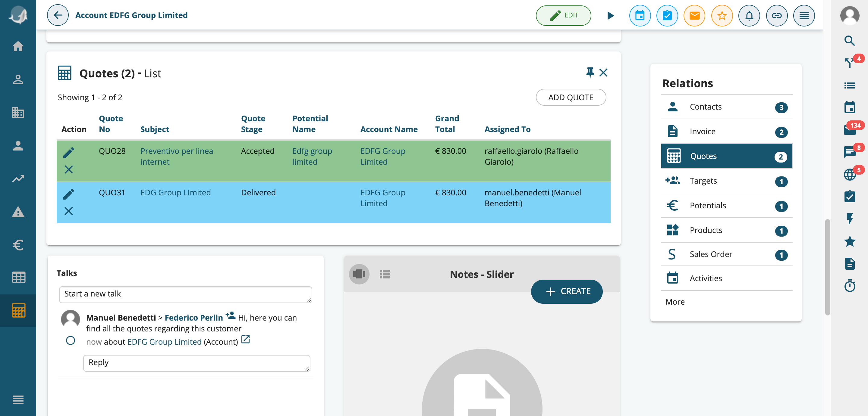The height and width of the screenshot is (416, 868).
Task: Click the play arrow next to EDIT
Action: point(610,15)
